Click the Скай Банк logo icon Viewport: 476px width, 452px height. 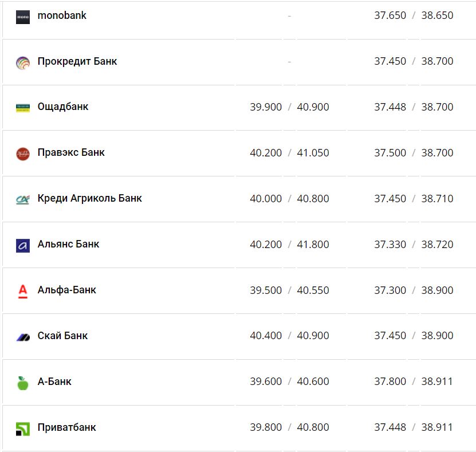23,337
